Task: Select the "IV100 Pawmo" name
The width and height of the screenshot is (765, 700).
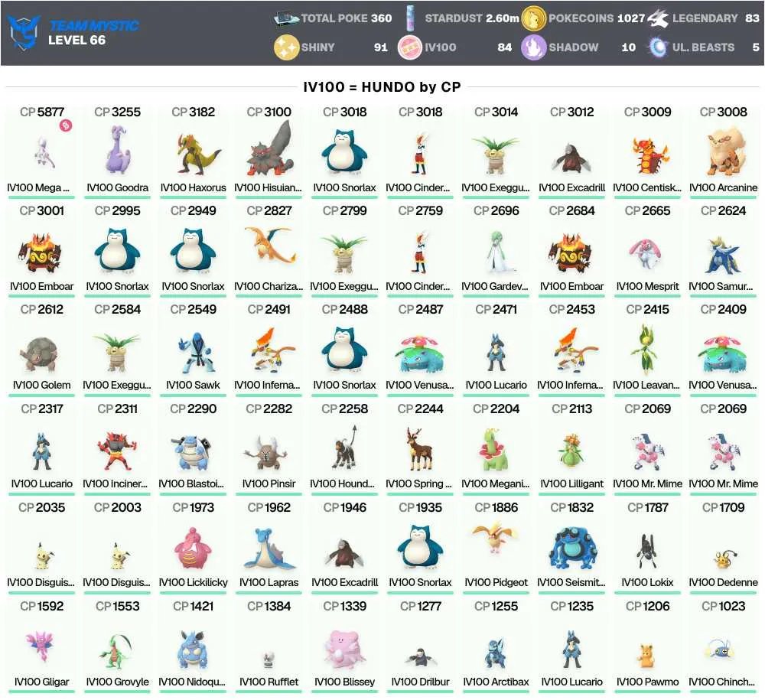Action: pos(647,682)
